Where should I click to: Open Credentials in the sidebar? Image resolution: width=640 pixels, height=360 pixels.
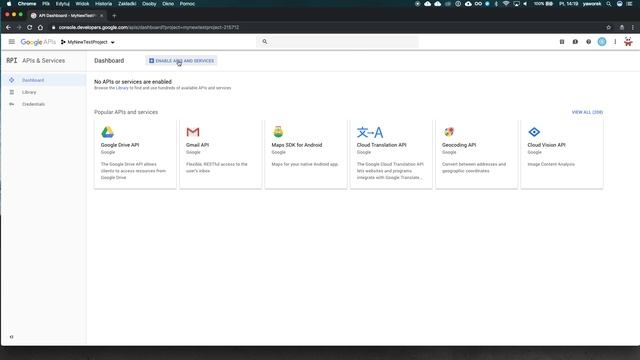(44, 104)
